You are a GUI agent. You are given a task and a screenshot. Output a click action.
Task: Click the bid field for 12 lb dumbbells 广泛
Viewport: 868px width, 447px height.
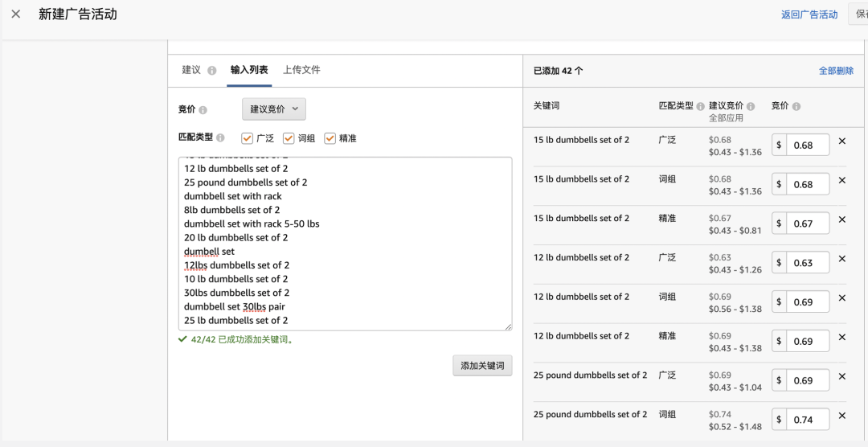(806, 263)
